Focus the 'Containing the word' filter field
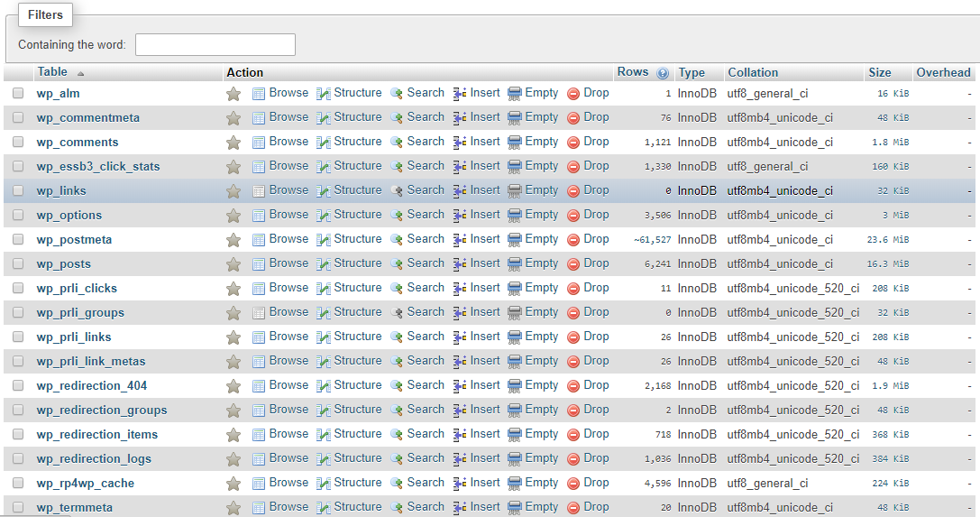980x517 pixels. 215,44
